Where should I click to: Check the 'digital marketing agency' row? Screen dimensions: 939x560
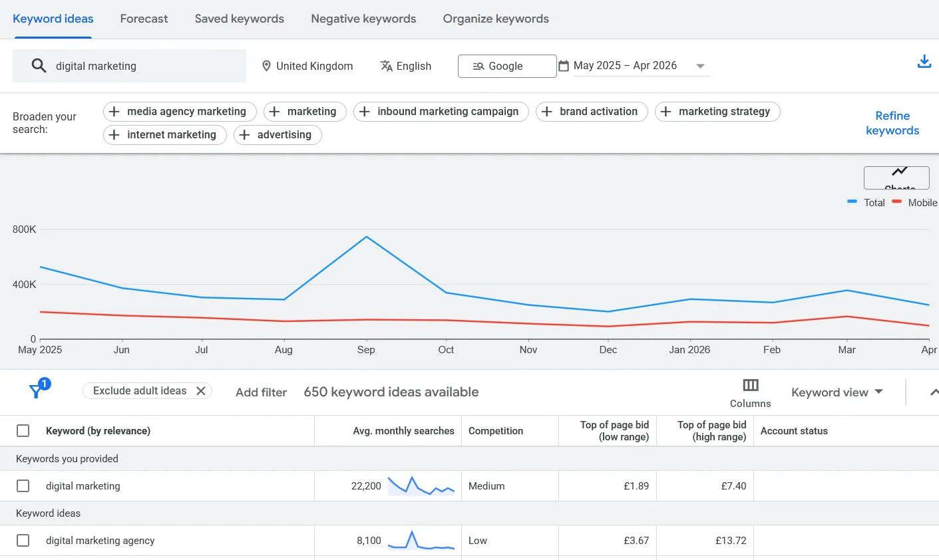pyautogui.click(x=23, y=541)
